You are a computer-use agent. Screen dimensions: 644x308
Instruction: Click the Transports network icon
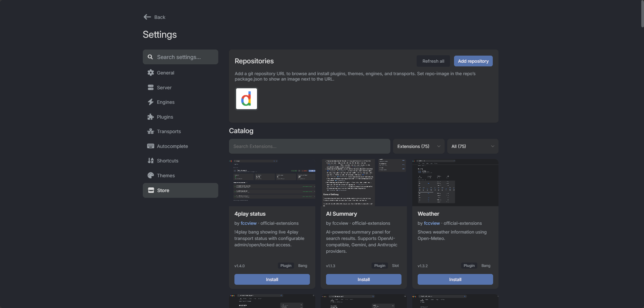pyautogui.click(x=151, y=131)
